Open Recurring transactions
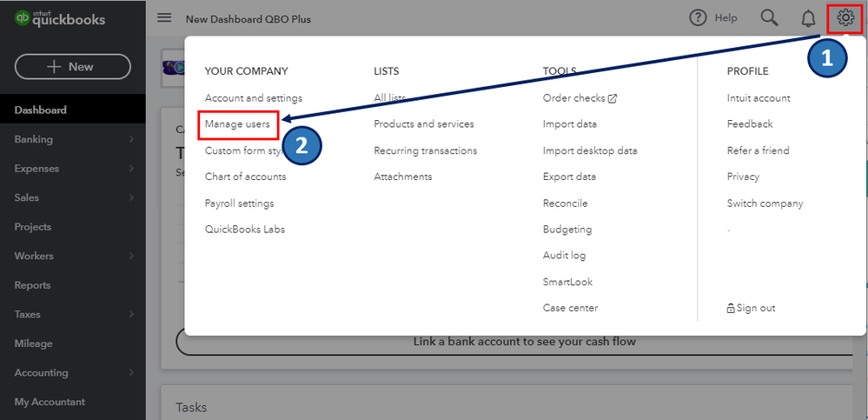The height and width of the screenshot is (420, 868). [x=425, y=150]
